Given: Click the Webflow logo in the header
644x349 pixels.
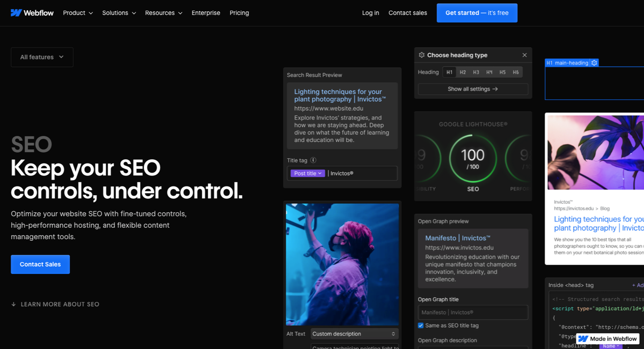Looking at the screenshot, I should point(32,13).
